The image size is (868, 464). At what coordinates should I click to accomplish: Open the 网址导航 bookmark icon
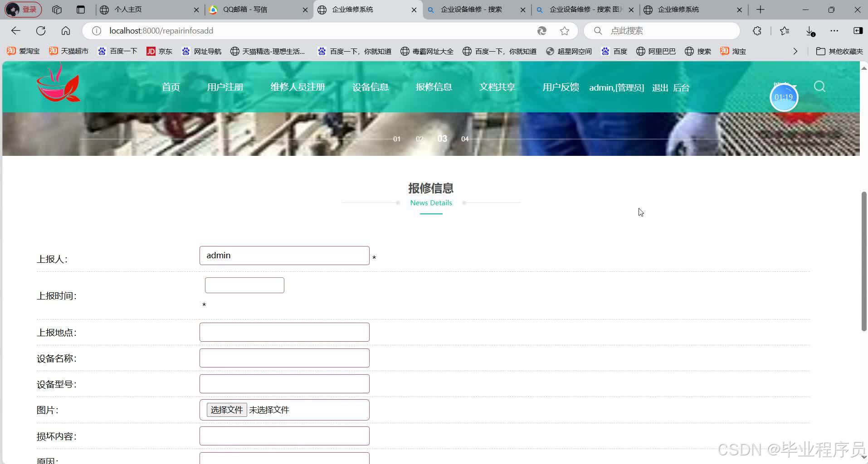pos(186,51)
